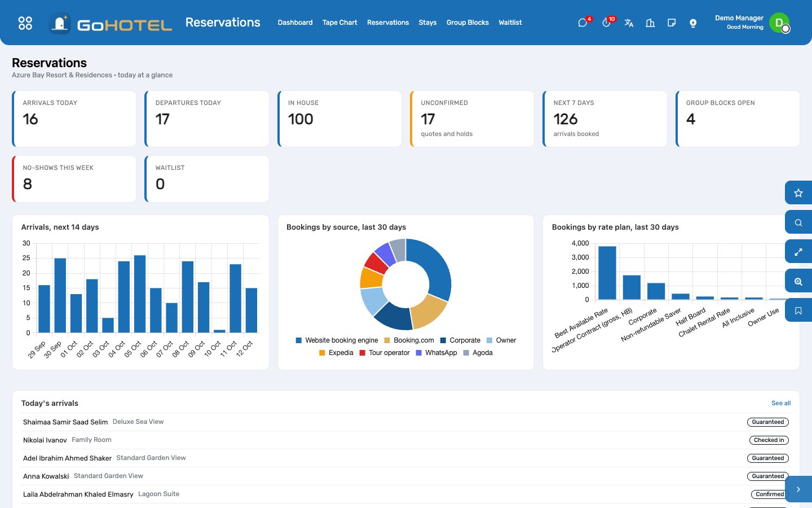
Task: Open the Departures Today card
Action: pyautogui.click(x=207, y=119)
